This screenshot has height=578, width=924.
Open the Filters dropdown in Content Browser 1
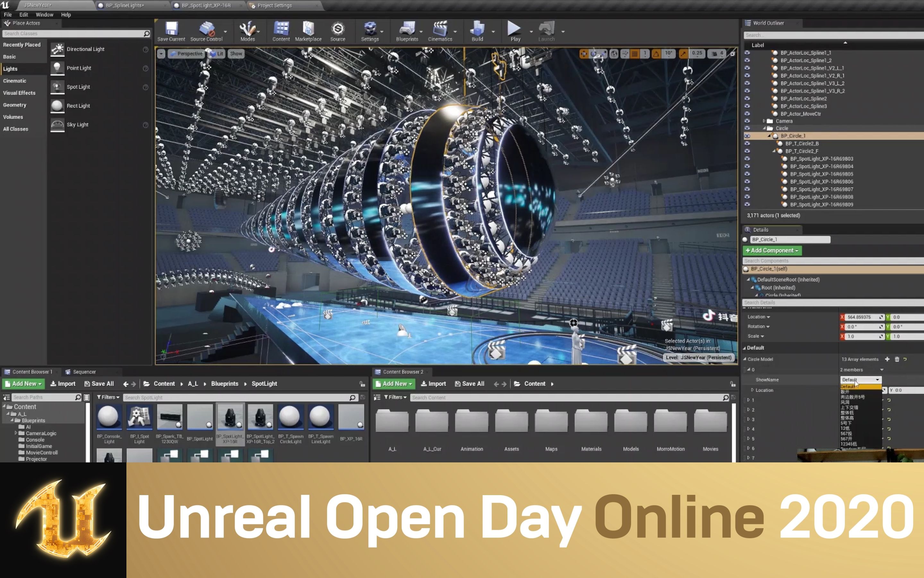click(x=108, y=397)
